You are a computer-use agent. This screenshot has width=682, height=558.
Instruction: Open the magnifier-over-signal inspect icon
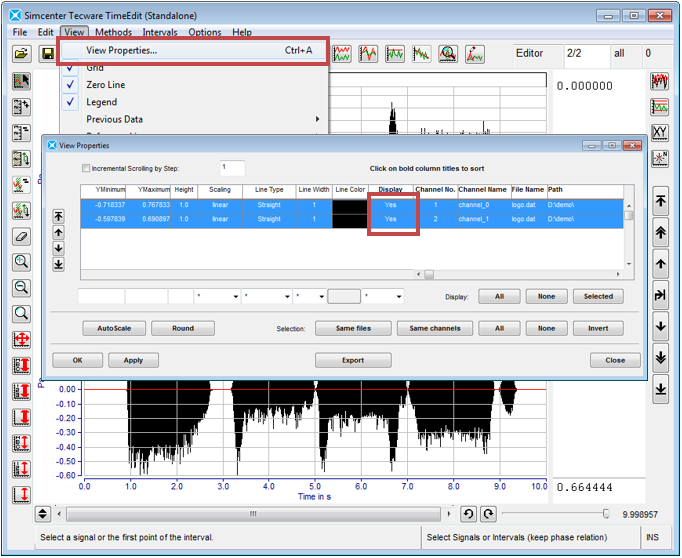click(x=448, y=54)
